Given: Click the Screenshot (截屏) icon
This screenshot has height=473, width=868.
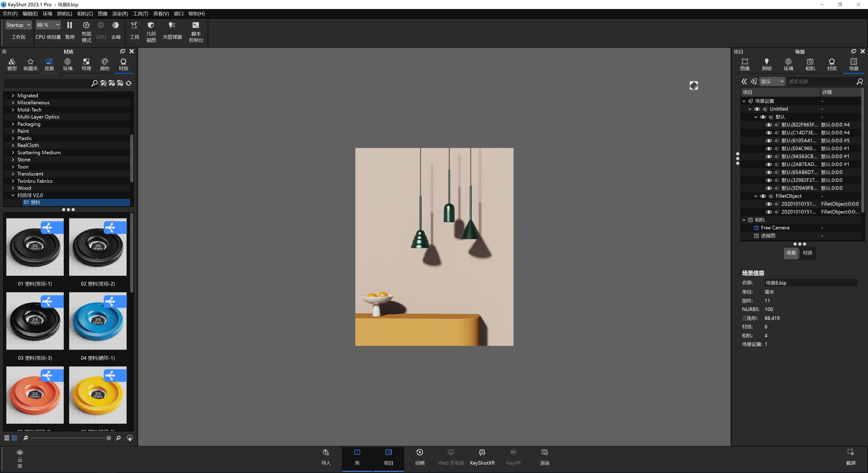Looking at the screenshot, I should (850, 456).
